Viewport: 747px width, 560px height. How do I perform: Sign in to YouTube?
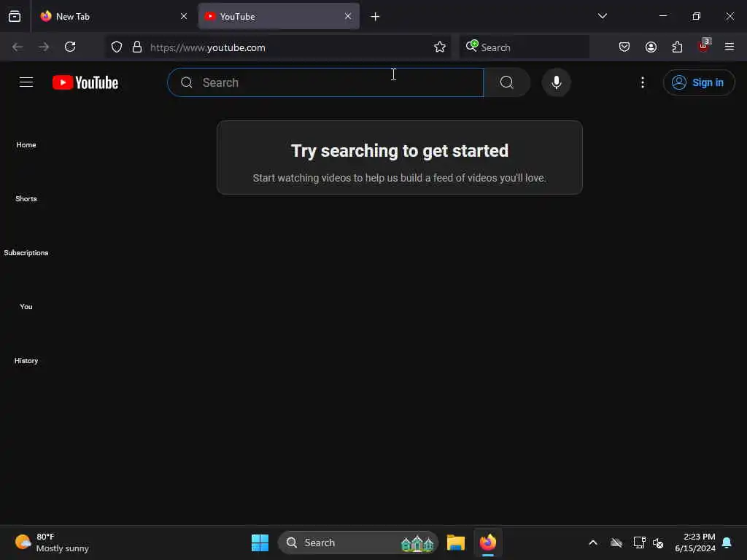click(x=698, y=82)
